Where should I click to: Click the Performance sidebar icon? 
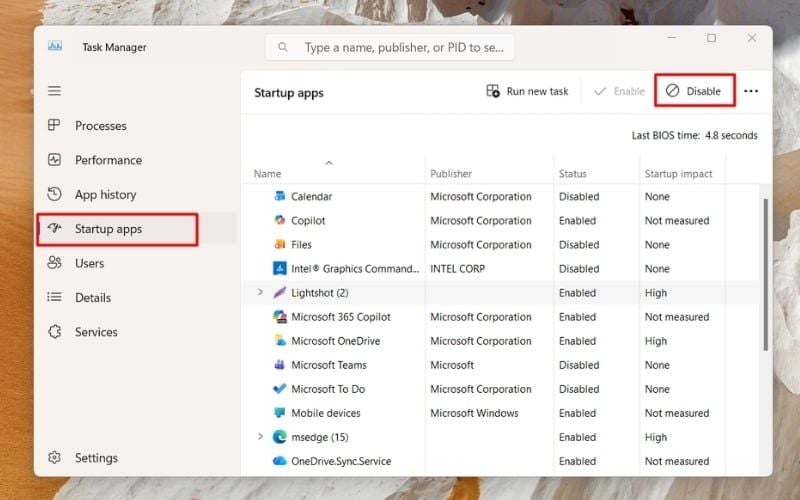54,160
